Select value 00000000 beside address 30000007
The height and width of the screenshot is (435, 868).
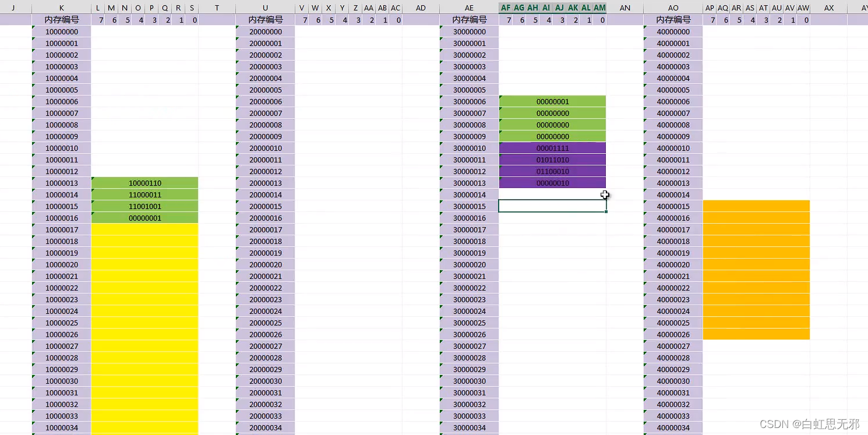[553, 113]
